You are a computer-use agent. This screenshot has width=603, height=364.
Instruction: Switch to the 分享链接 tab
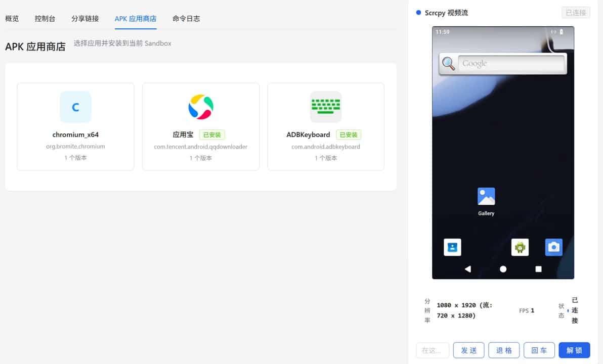pos(85,18)
